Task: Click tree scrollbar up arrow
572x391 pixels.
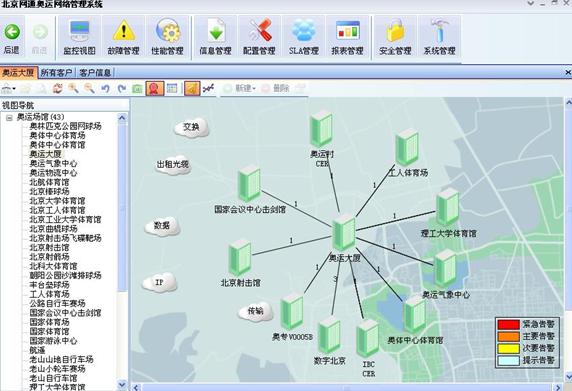Action: point(122,117)
